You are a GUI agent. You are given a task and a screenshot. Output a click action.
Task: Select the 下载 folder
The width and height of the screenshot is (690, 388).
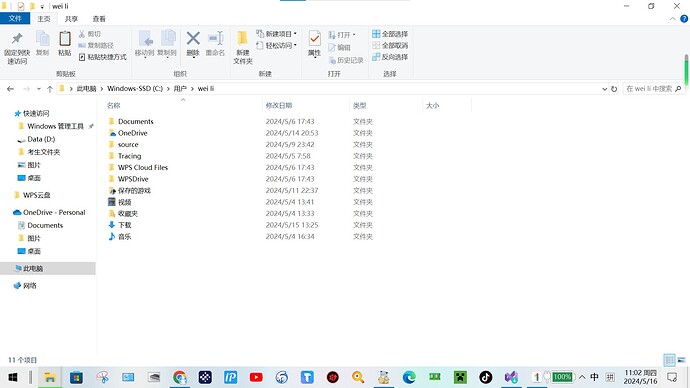(125, 225)
